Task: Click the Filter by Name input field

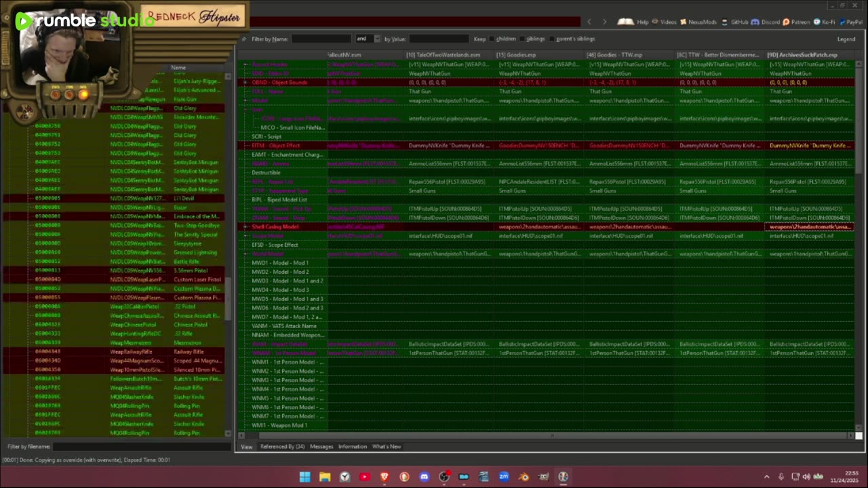Action: pyautogui.click(x=322, y=39)
